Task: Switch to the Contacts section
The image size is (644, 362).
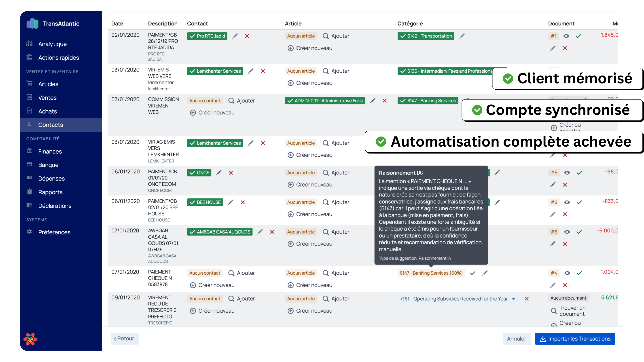Action: [51, 125]
